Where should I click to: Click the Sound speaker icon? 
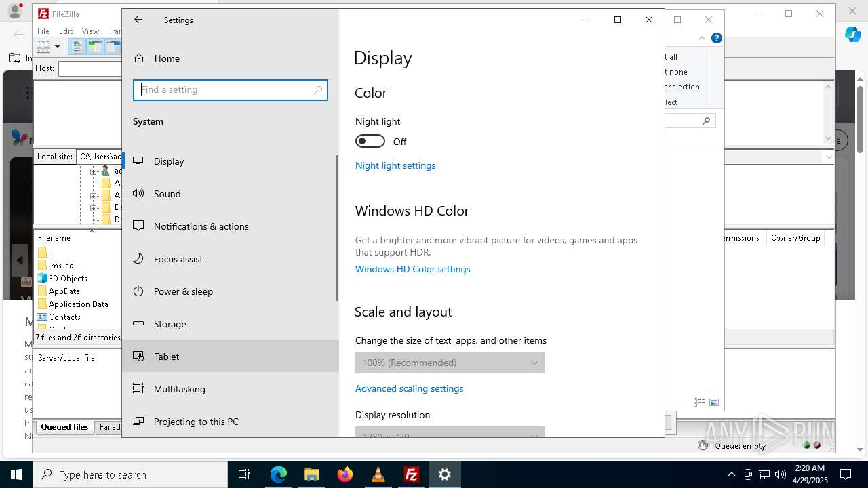tap(138, 194)
